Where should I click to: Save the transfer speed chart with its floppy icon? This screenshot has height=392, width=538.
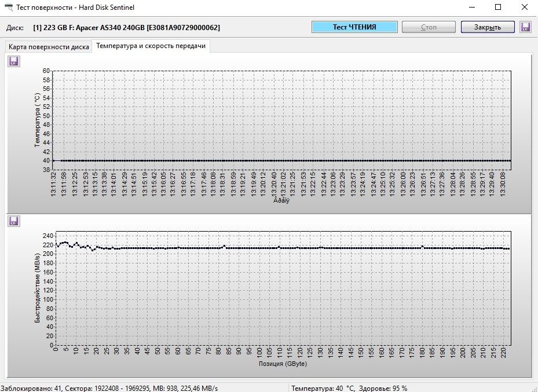[x=14, y=221]
